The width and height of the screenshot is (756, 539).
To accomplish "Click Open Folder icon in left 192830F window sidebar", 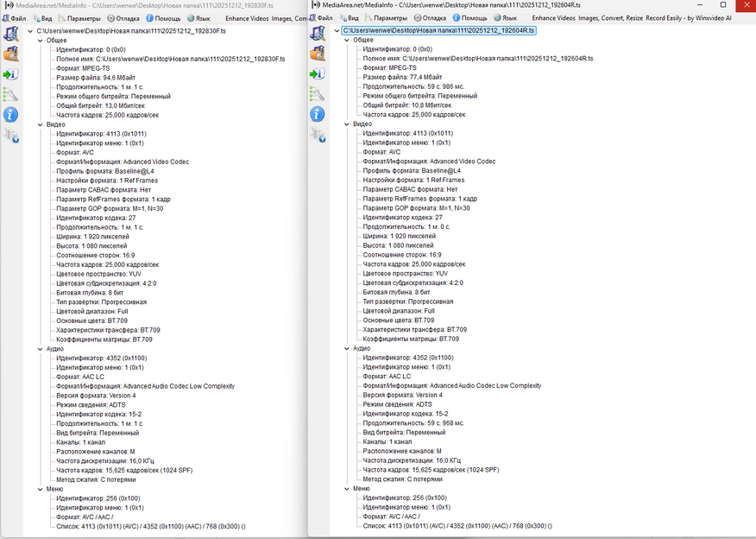I will point(10,54).
